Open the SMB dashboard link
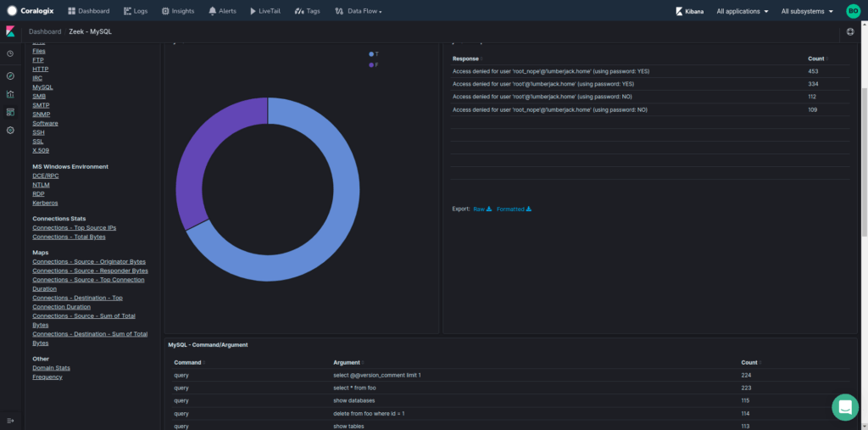Viewport: 868px width, 430px height. point(39,97)
